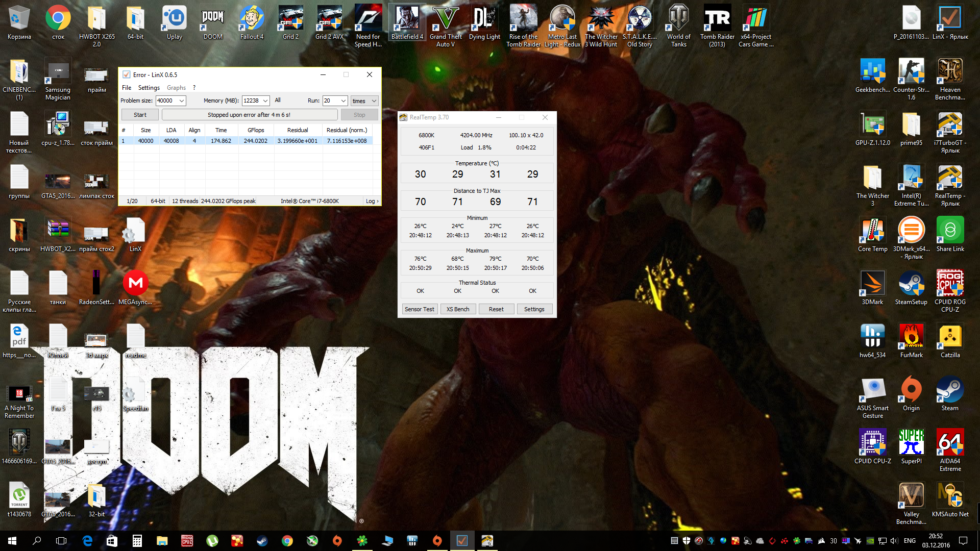Image resolution: width=980 pixels, height=551 pixels.
Task: Expand the Log panel in LinX
Action: (372, 201)
